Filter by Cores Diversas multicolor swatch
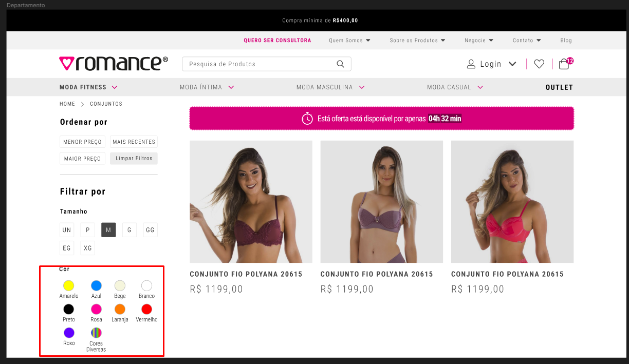 (x=96, y=333)
